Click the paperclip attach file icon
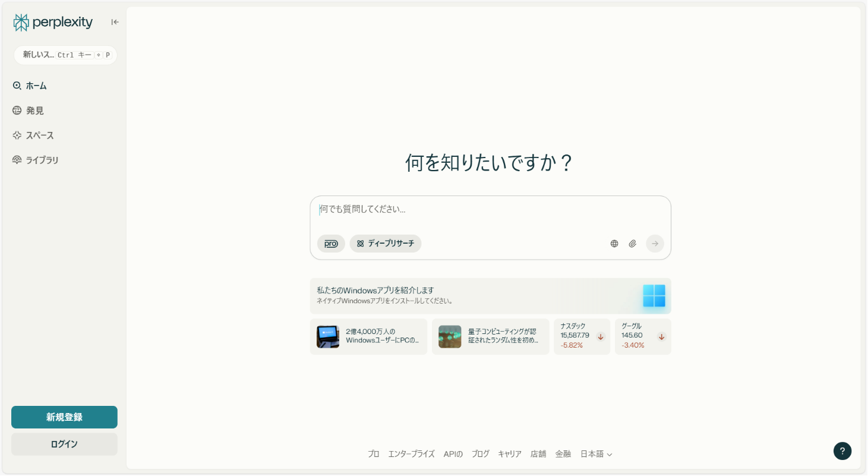This screenshot has width=868, height=476. pos(633,244)
